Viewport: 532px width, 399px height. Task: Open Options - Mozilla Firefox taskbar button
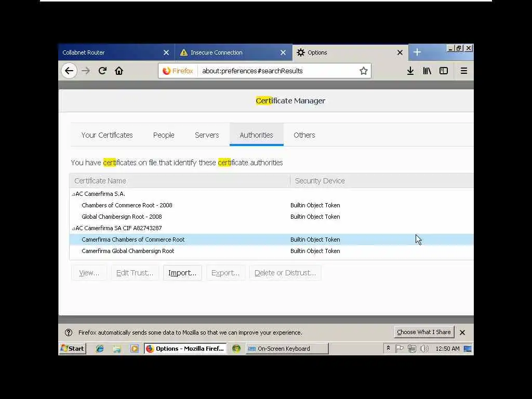(186, 349)
